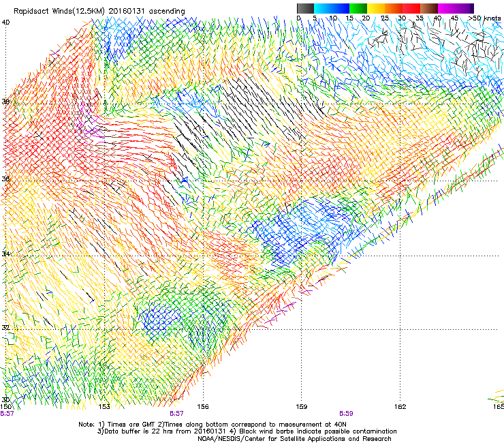This screenshot has width=504, height=443.
Task: Select the brown 35-40 knots legend color
Action: coord(429,8)
